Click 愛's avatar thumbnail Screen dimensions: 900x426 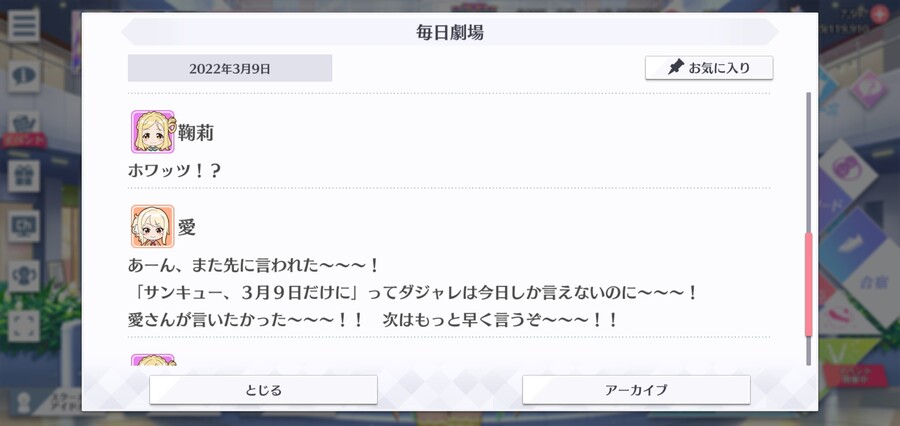click(x=153, y=226)
